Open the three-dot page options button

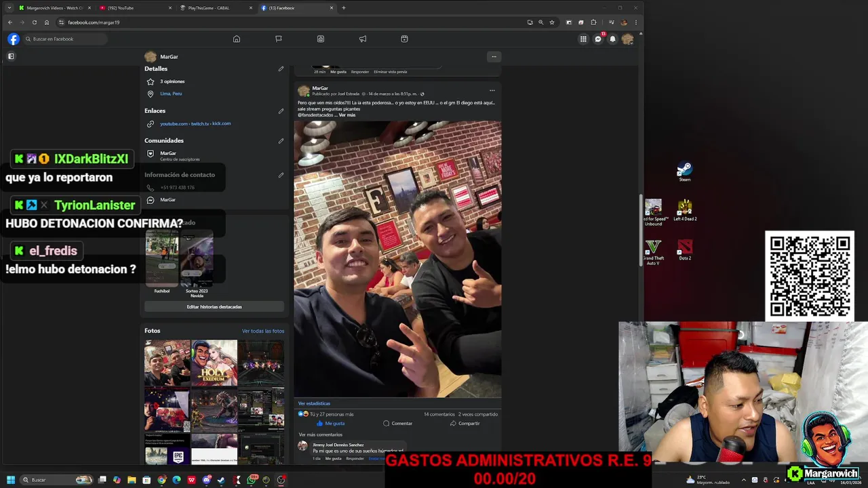[x=494, y=56]
